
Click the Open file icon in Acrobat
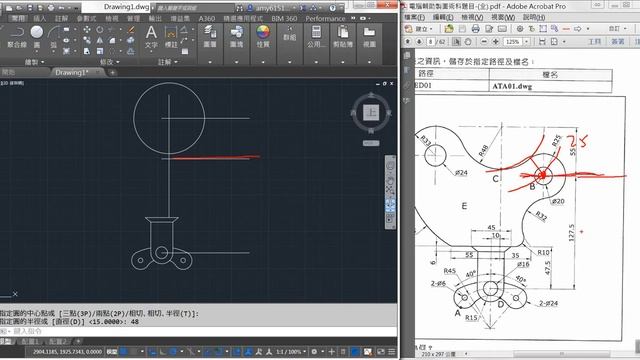449,29
